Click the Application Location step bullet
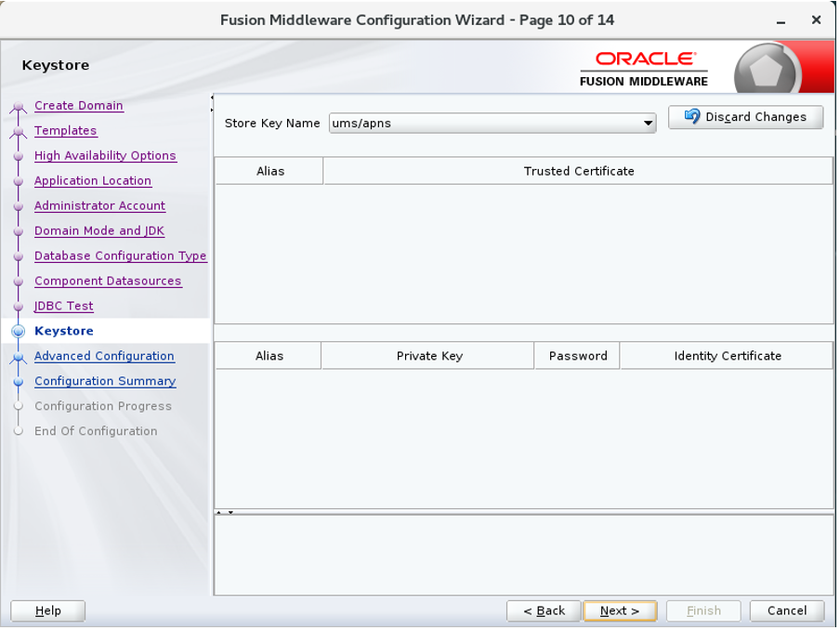 (19, 181)
